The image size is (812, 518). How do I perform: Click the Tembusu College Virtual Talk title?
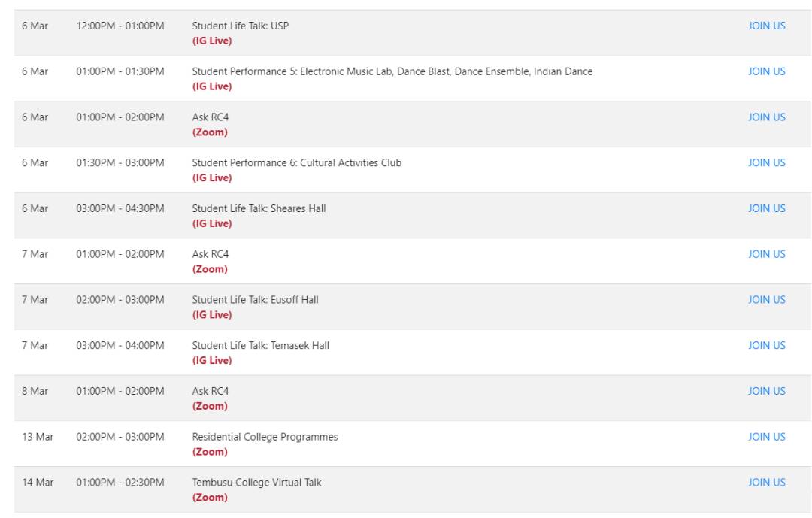(256, 483)
